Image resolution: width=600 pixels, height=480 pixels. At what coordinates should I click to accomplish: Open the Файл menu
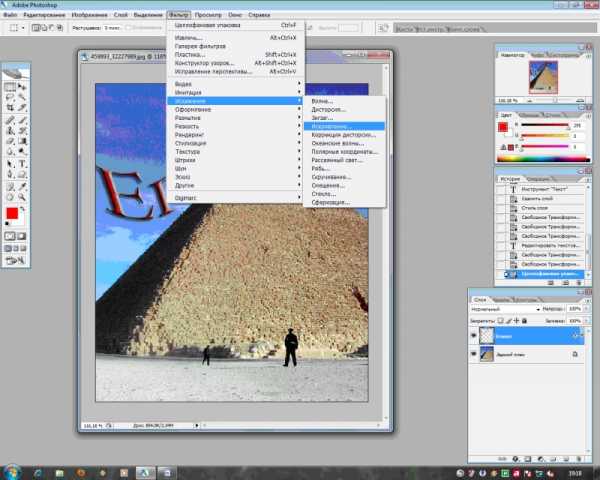click(10, 15)
